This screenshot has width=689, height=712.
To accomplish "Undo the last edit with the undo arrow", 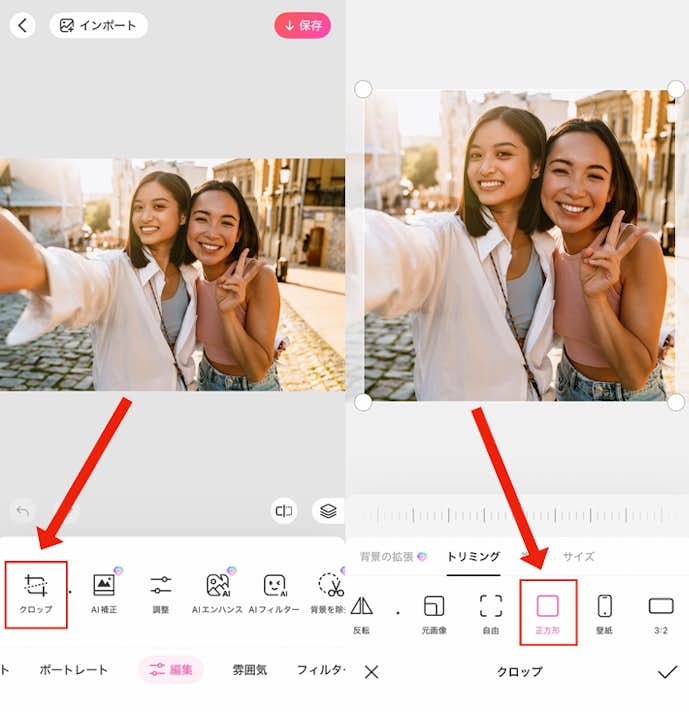I will point(23,512).
